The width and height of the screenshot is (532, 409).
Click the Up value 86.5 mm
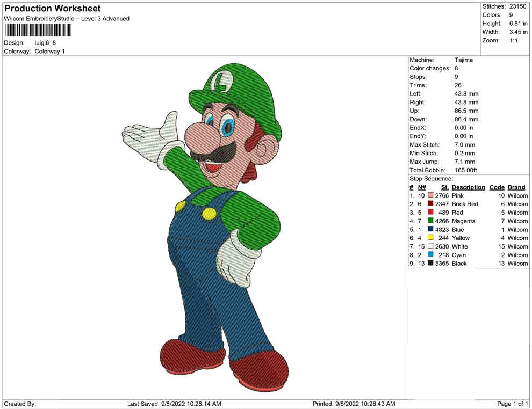pos(466,111)
